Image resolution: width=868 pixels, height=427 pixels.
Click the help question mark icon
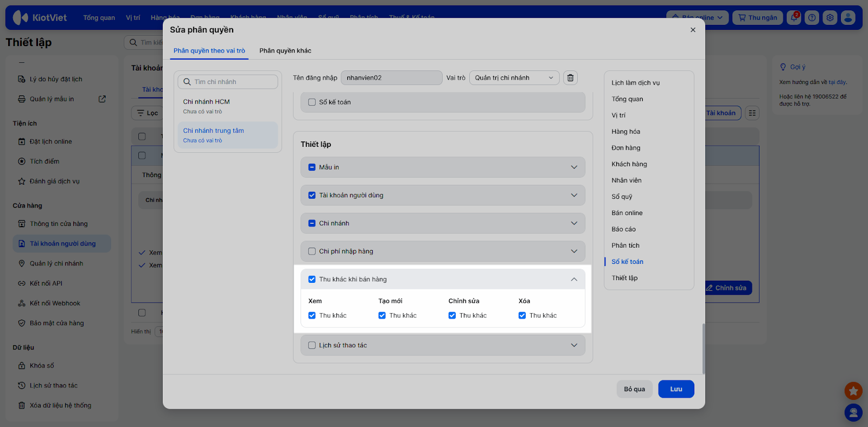point(812,18)
